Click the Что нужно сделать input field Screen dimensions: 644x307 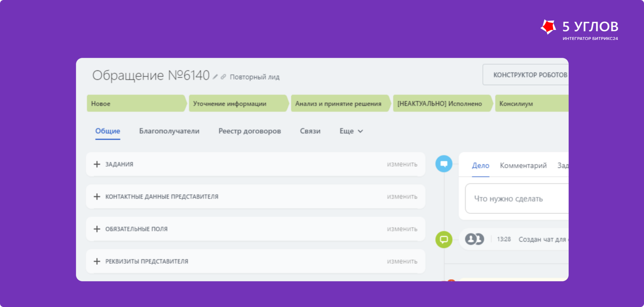tap(517, 199)
